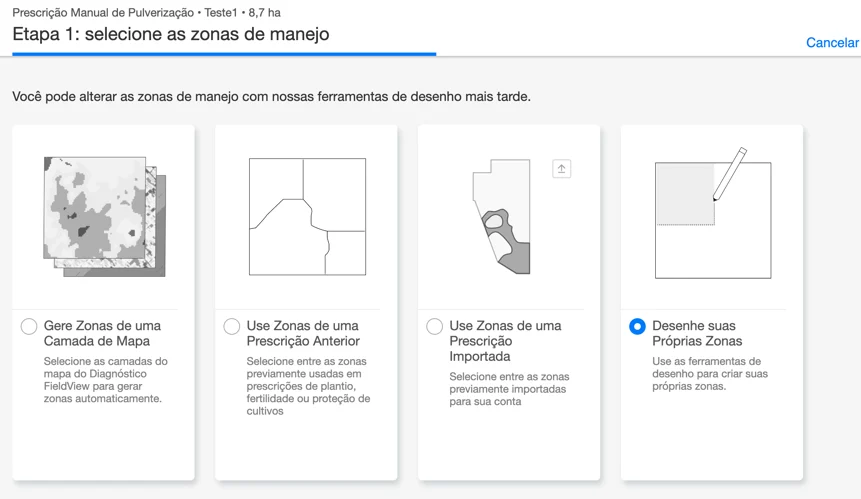Choose the "Prescrição Anterior" radio button
The width and height of the screenshot is (861, 499).
232,326
